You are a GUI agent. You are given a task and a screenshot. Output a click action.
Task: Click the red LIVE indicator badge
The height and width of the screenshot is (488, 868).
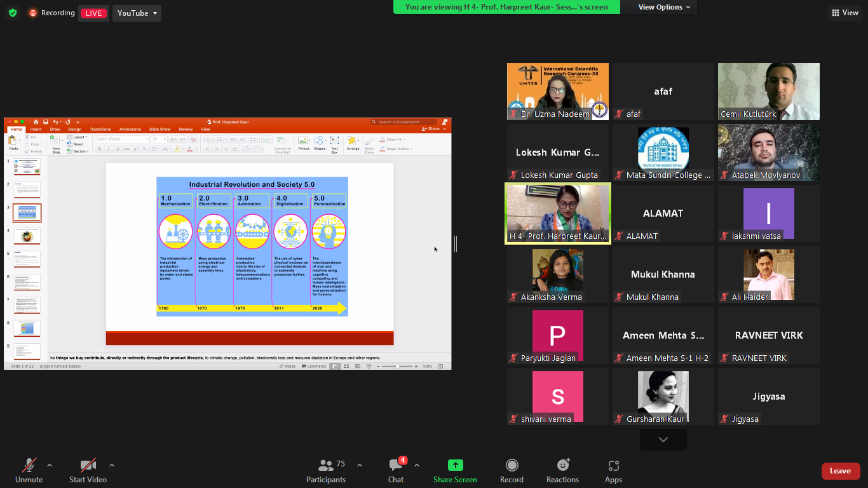pyautogui.click(x=93, y=13)
